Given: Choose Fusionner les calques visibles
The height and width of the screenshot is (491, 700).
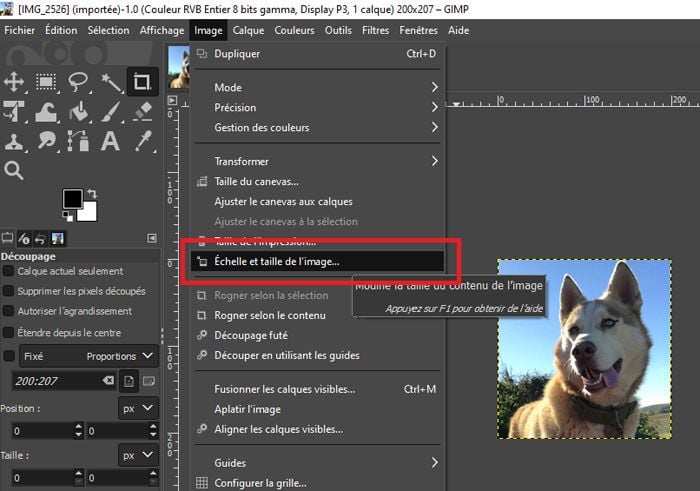Looking at the screenshot, I should (318, 389).
